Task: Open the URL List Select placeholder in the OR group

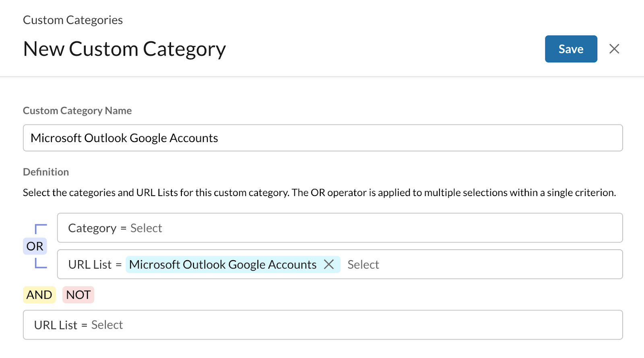Action: (363, 265)
